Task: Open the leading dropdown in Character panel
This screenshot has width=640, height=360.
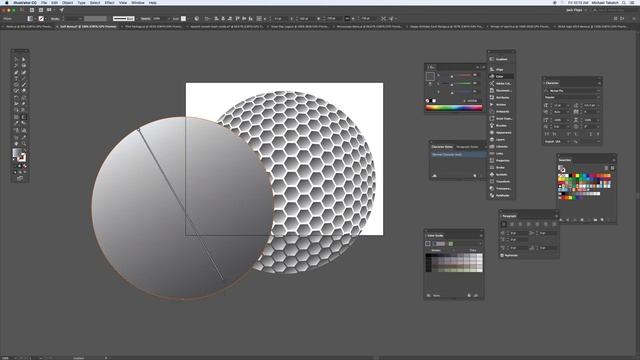Action: [598, 105]
